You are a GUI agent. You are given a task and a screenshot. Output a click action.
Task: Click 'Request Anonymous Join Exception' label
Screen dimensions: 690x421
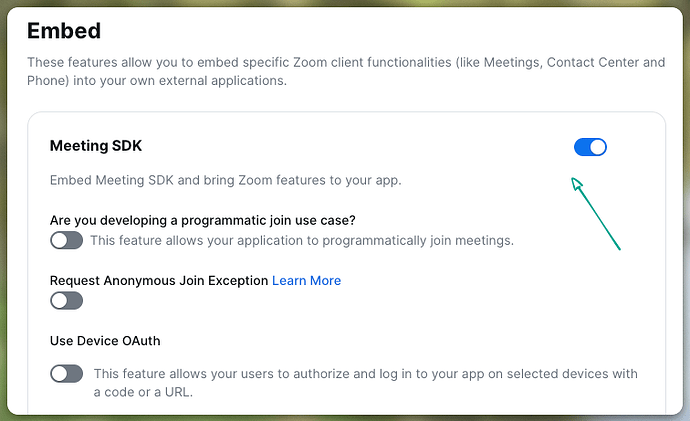159,280
